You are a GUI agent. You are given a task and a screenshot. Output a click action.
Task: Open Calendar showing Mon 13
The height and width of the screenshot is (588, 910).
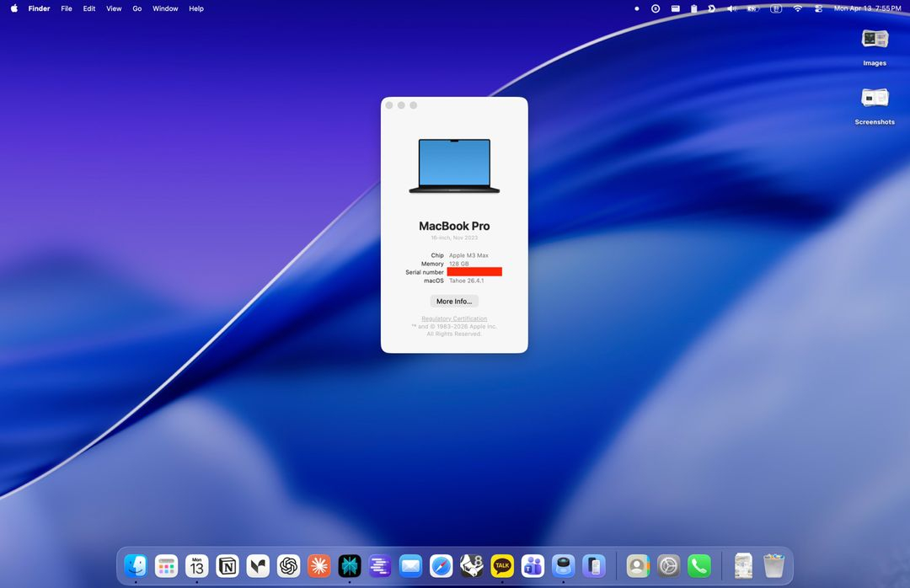point(196,565)
